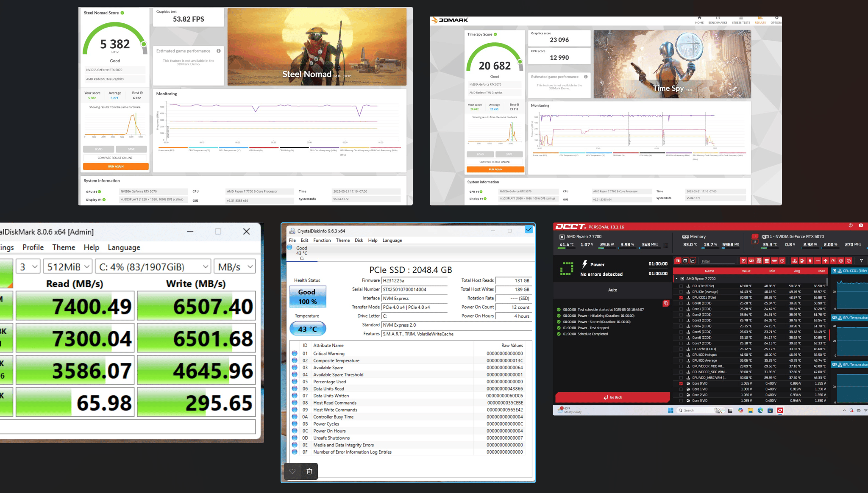Click the Windows taskbar Search box
868x493 pixels.
coord(701,410)
